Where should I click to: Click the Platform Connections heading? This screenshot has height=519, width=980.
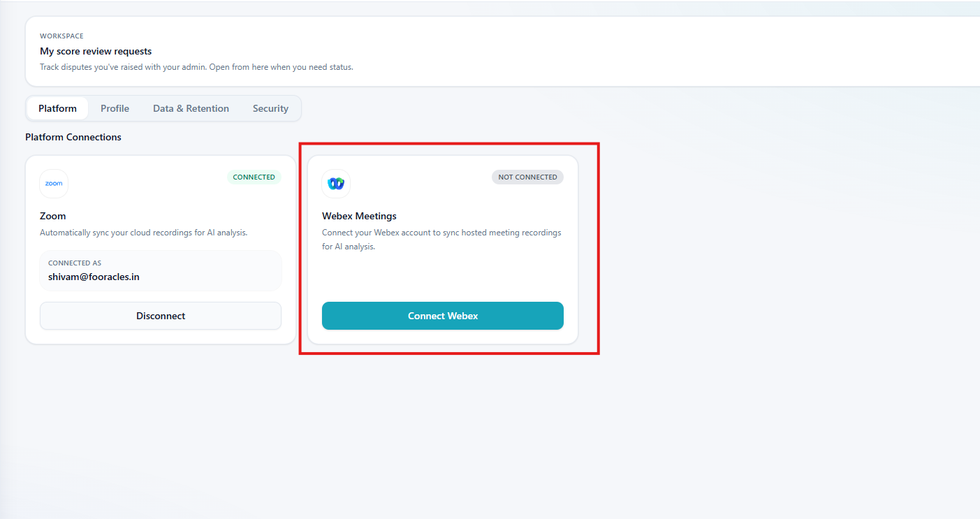pyautogui.click(x=73, y=137)
